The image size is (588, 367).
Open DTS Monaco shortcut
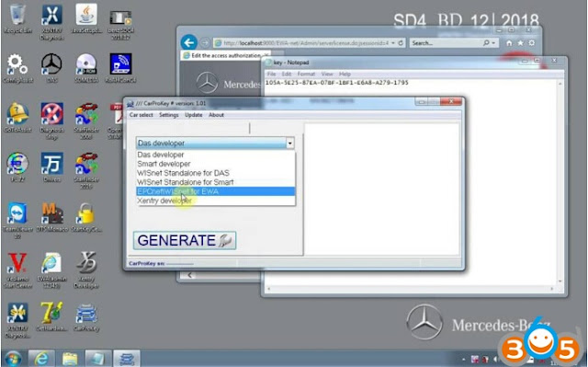(51, 217)
